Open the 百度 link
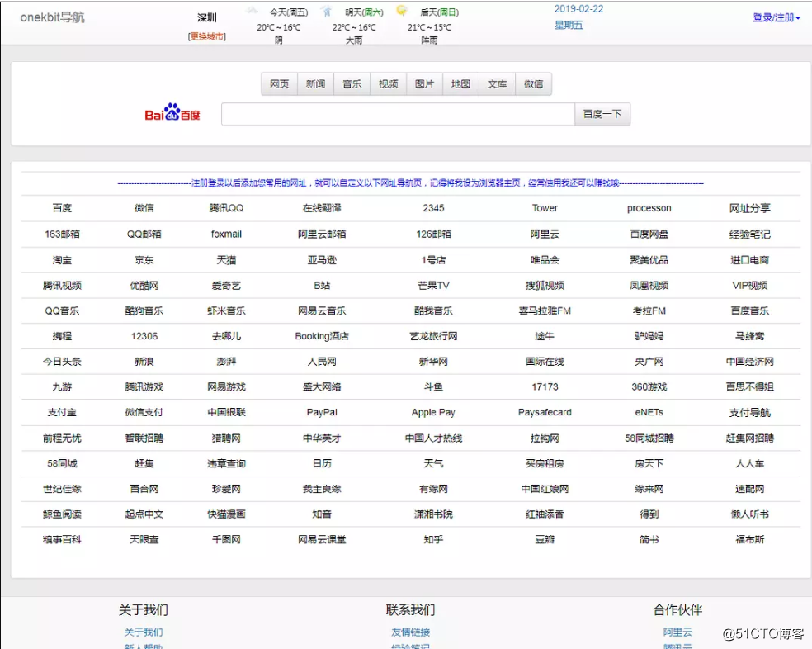The image size is (812, 649). point(62,208)
